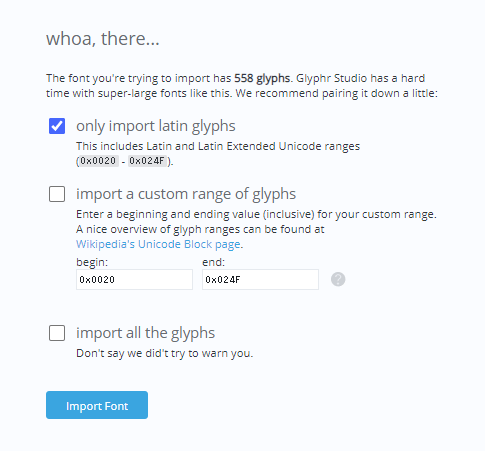Click the 0x0020 code chip in latin description
The width and height of the screenshot is (485, 451).
98,161
